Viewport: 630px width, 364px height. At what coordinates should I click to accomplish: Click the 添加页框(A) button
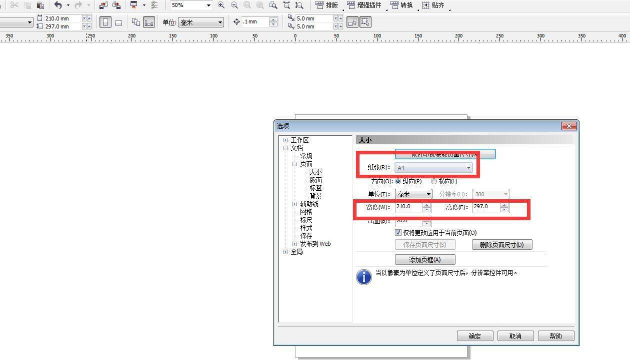tap(425, 260)
